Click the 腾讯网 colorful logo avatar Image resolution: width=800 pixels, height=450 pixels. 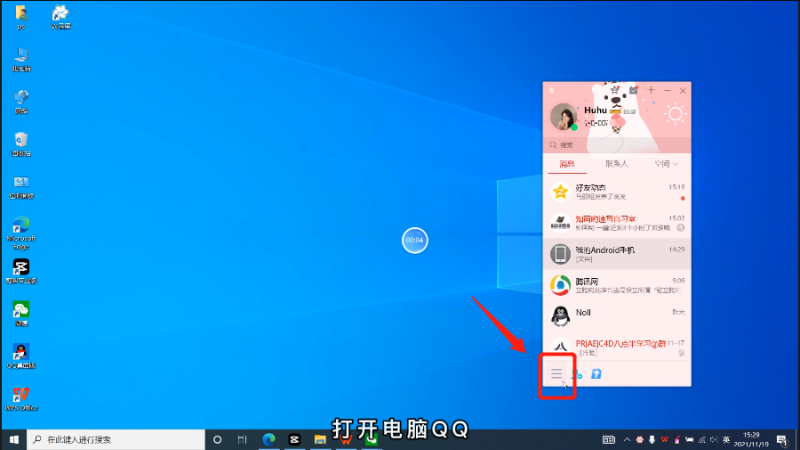pyautogui.click(x=560, y=285)
